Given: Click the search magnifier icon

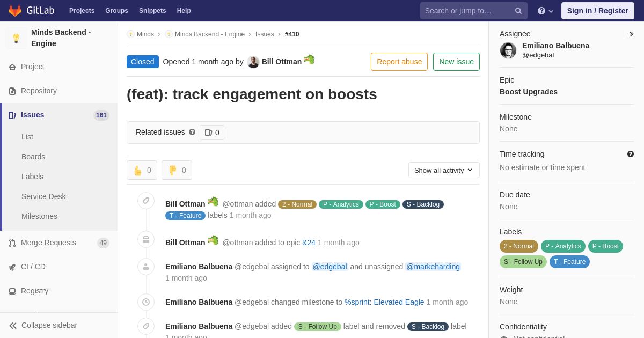Looking at the screenshot, I should 518,11.
